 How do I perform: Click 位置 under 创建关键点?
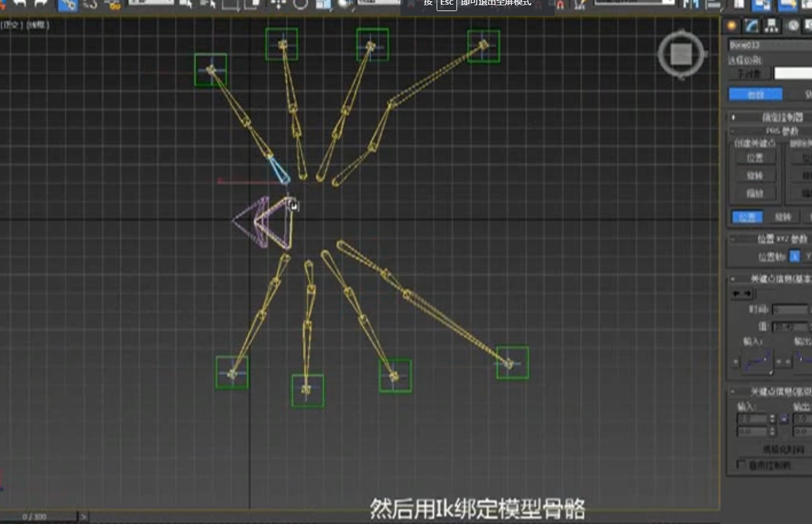[754, 158]
